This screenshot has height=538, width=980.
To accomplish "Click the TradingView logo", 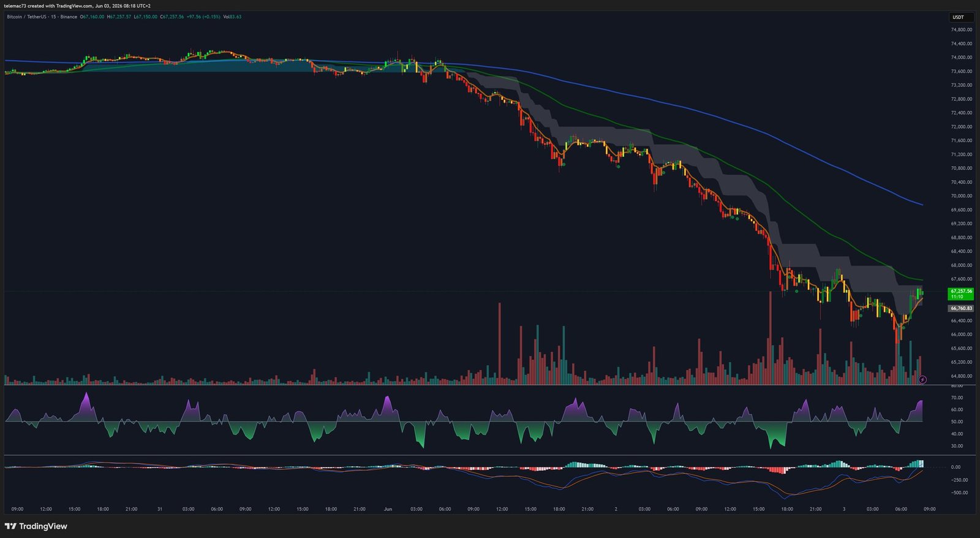I will coord(36,526).
